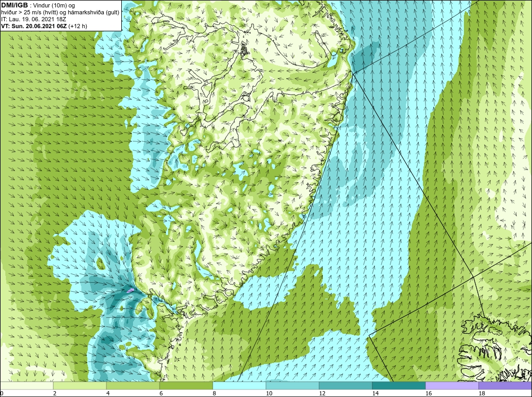Click the DMI/IGB title text
The width and height of the screenshot is (532, 397).
coord(14,5)
